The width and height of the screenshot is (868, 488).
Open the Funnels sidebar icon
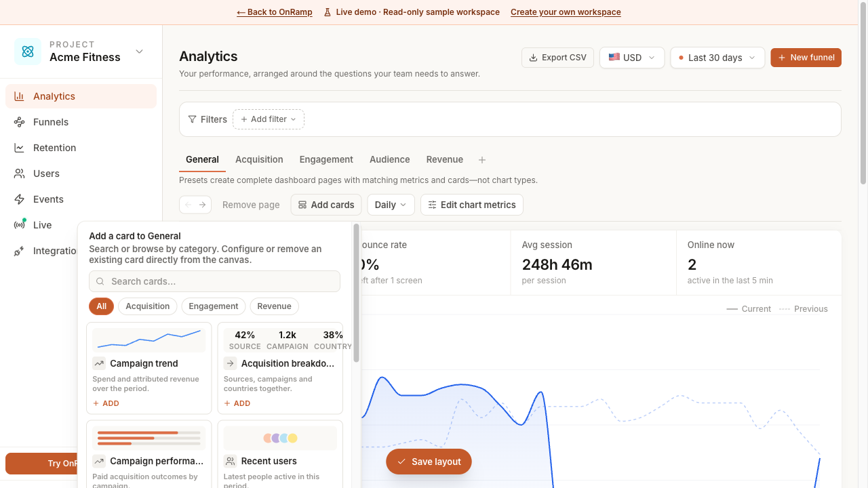[20, 122]
